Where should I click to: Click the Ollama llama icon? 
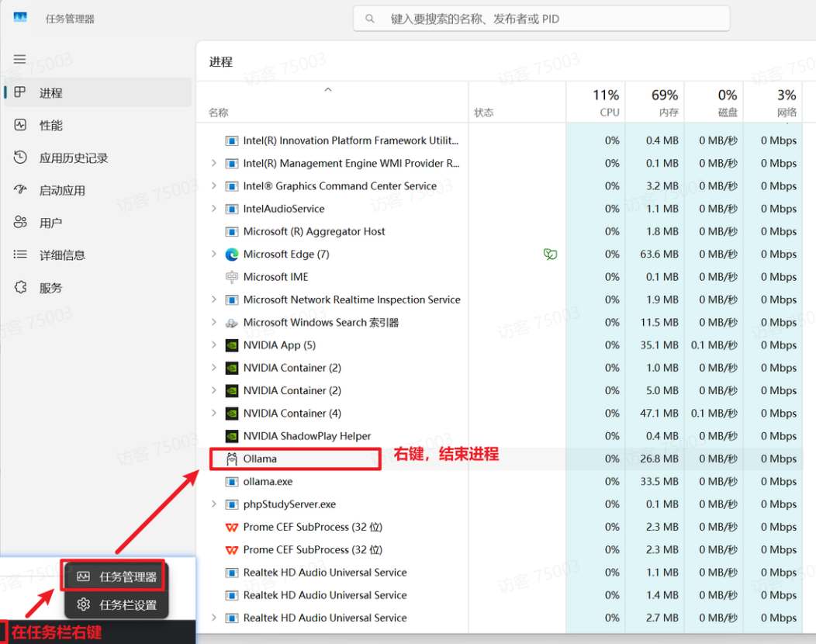click(x=232, y=459)
